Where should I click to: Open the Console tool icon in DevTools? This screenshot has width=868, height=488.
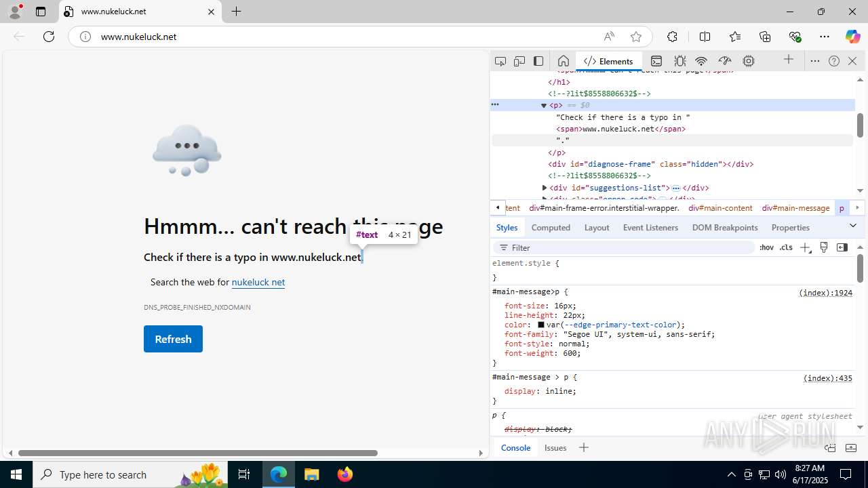[x=656, y=61]
